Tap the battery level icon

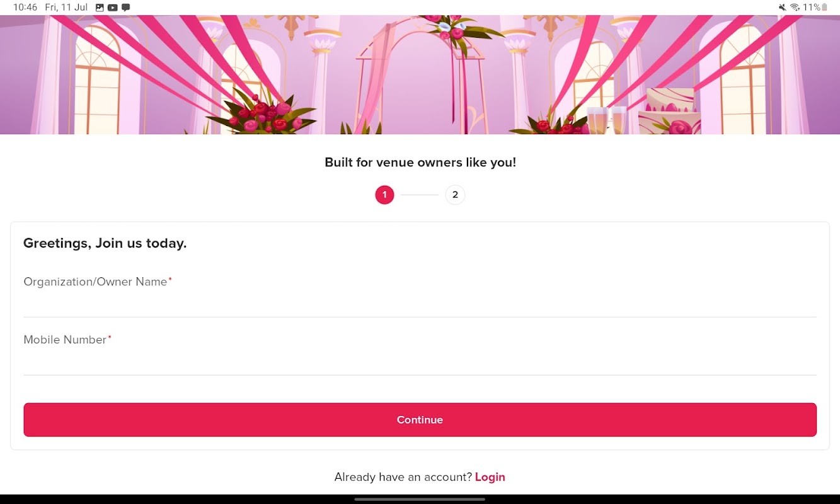pos(824,8)
